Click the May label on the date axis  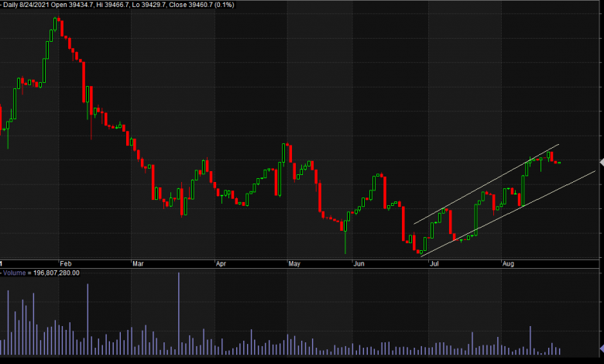(x=294, y=263)
